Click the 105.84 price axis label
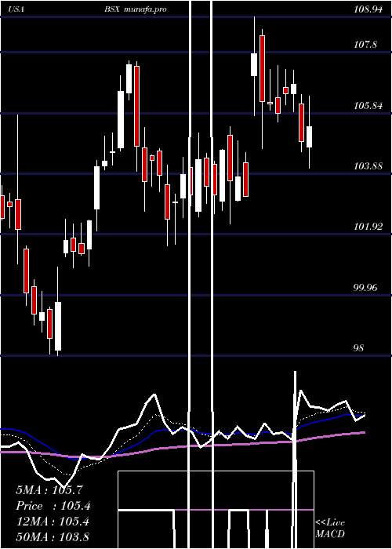This screenshot has width=392, height=549. pyautogui.click(x=368, y=105)
